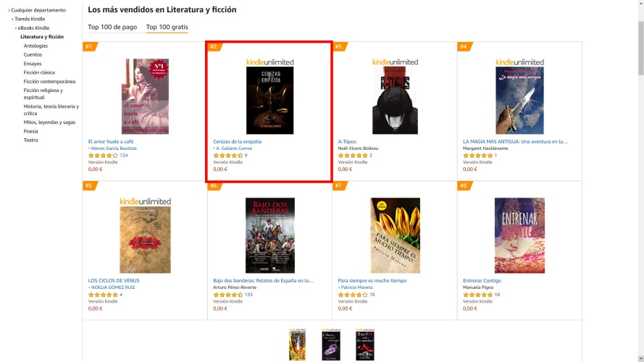
Task: Click star rating of Entrenar Contigo
Action: click(x=477, y=295)
